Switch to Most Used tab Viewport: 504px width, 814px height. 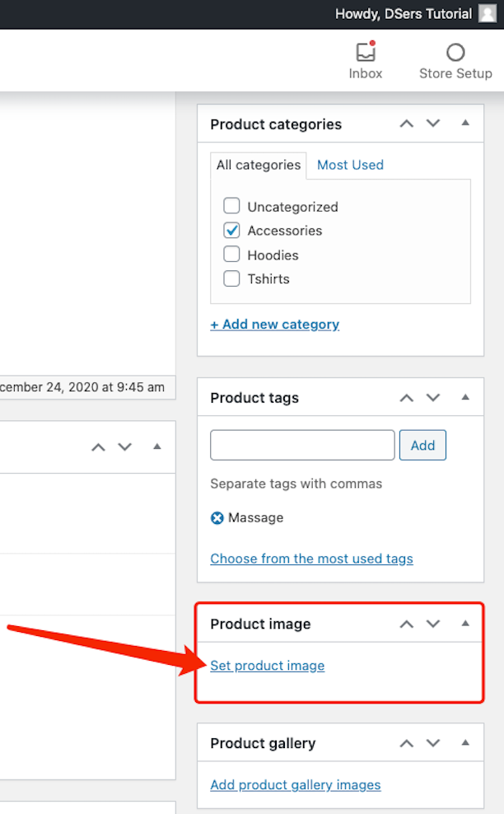coord(350,165)
